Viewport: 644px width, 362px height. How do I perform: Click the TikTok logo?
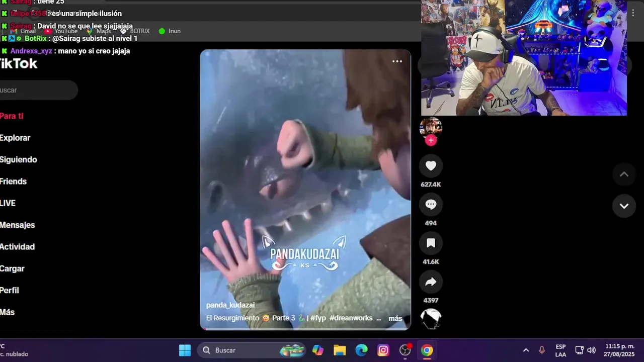[19, 64]
